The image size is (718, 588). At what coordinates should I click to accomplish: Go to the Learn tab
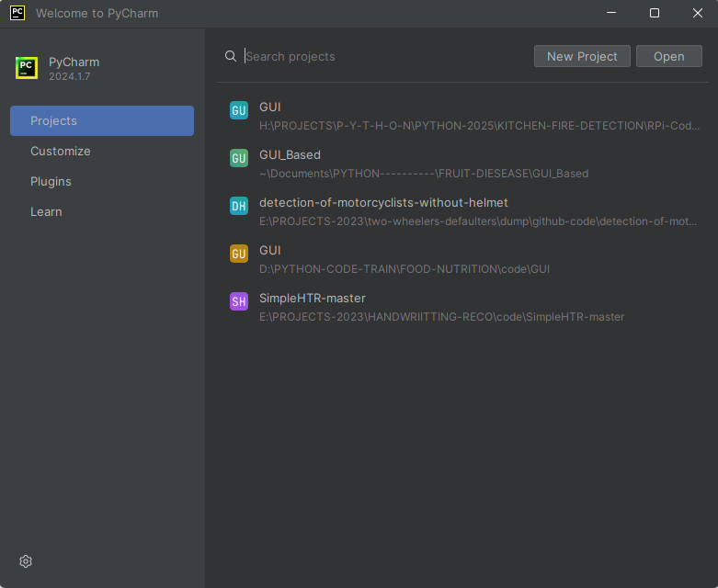click(102, 211)
